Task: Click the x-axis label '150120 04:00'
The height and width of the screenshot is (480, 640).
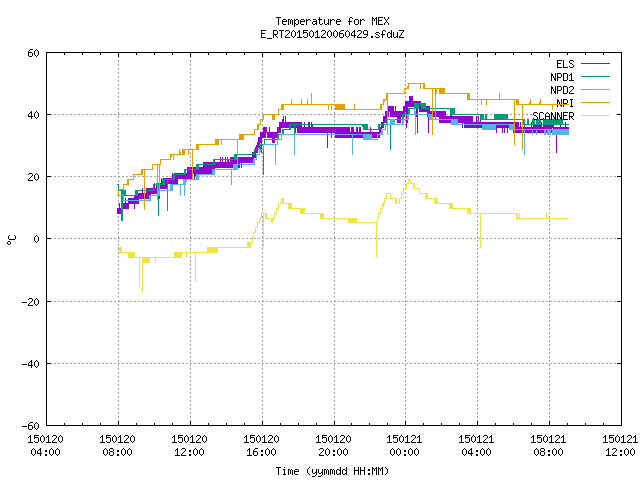Action: [x=45, y=446]
